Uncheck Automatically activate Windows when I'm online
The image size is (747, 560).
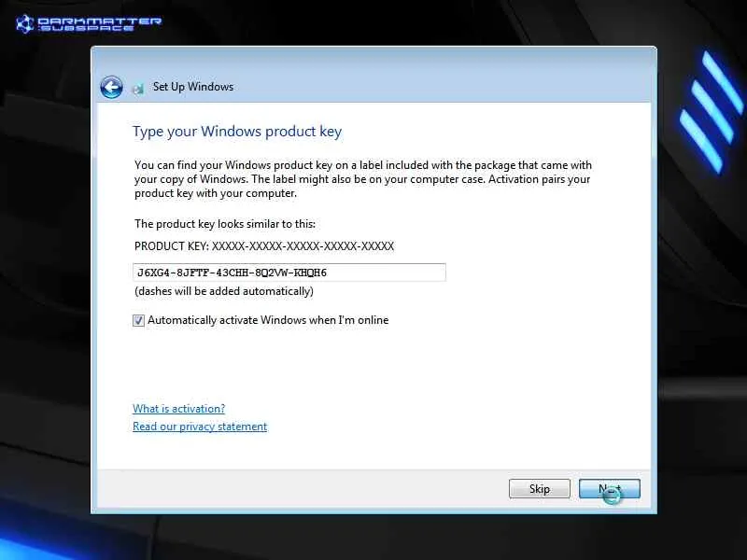138,320
